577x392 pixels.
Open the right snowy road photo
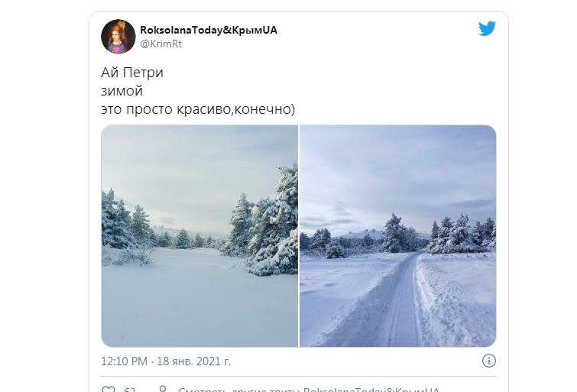[398, 236]
